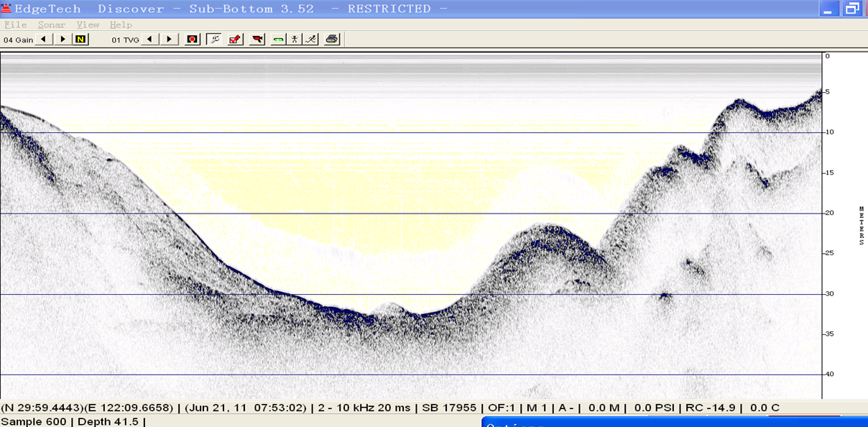The image size is (868, 427).
Task: Decrease TVG with the left arrow beside 01 TVG
Action: [151, 39]
